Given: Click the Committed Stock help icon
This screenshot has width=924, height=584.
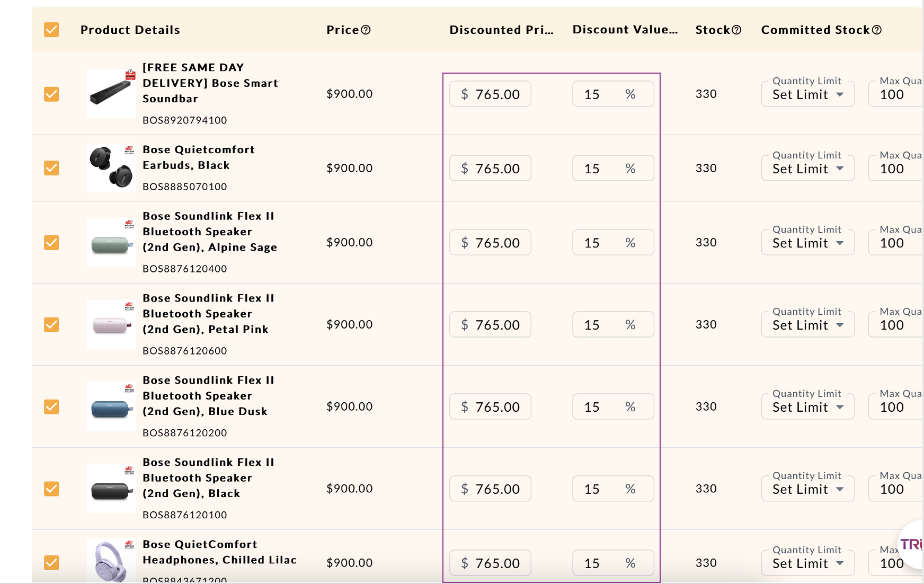Looking at the screenshot, I should click(877, 30).
